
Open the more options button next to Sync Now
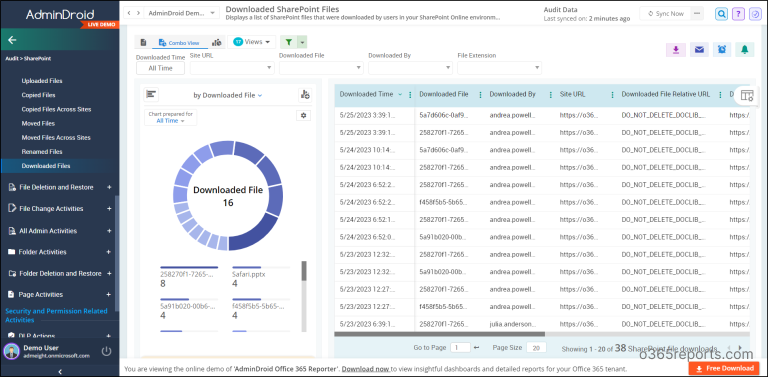coord(697,13)
